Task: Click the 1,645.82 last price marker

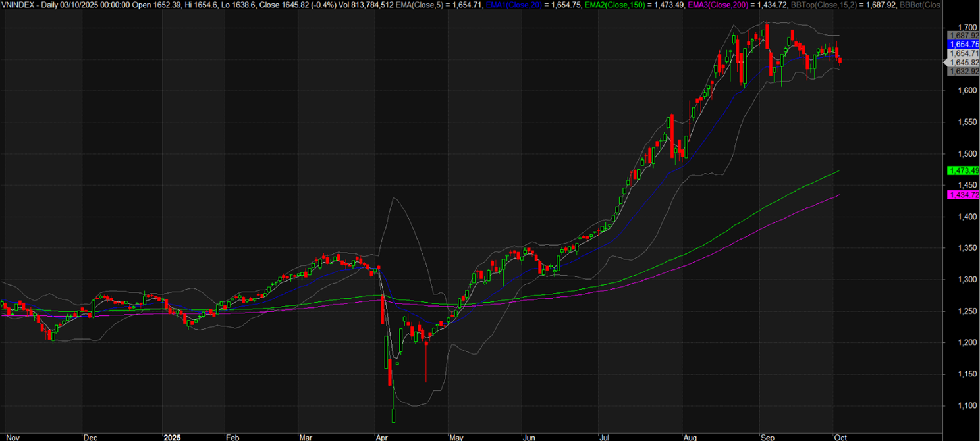Action: point(962,62)
